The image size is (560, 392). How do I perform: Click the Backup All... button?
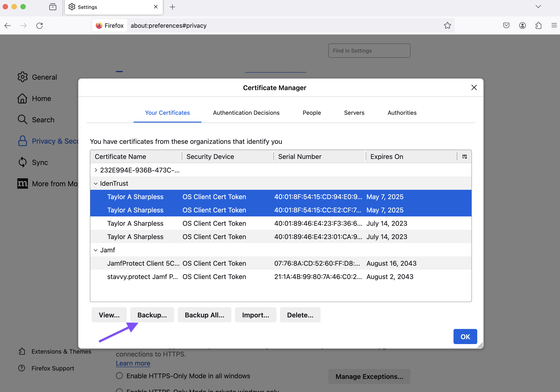204,315
